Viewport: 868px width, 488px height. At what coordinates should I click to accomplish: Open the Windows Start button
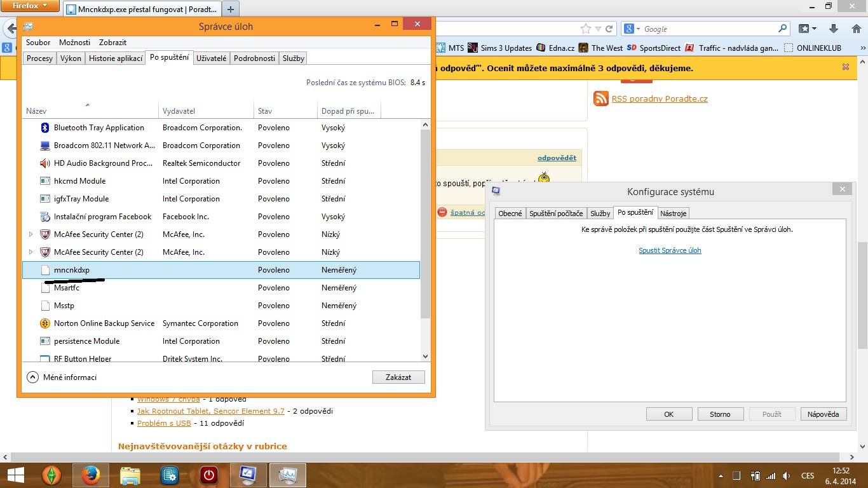click(x=15, y=475)
